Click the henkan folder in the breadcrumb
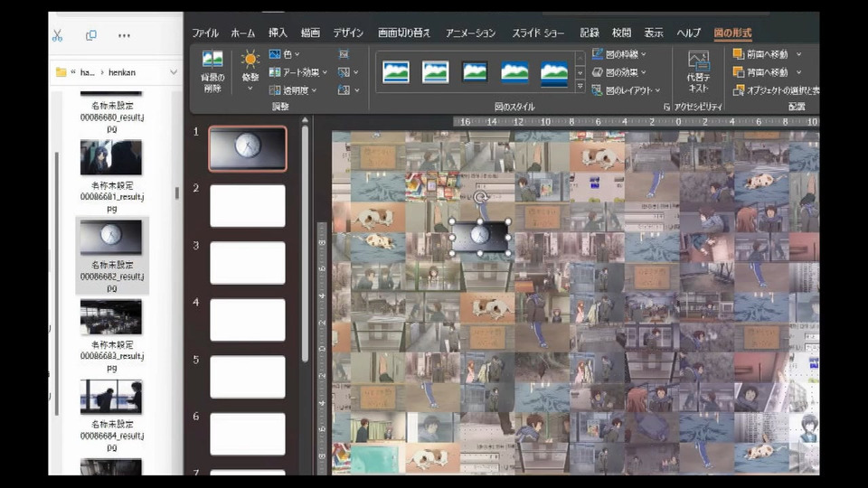Viewport: 868px width, 488px height. (x=122, y=72)
